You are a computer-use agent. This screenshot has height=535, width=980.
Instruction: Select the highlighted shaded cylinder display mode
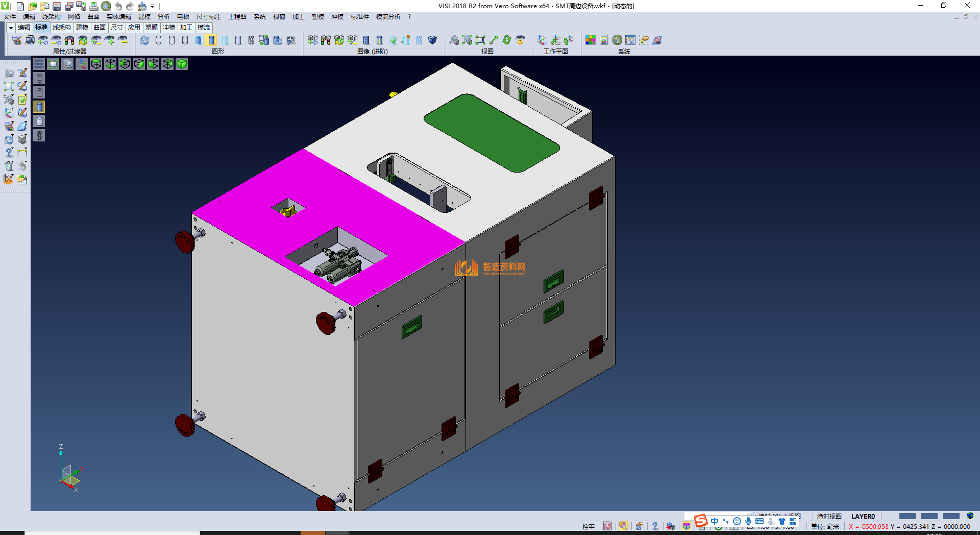click(x=211, y=40)
